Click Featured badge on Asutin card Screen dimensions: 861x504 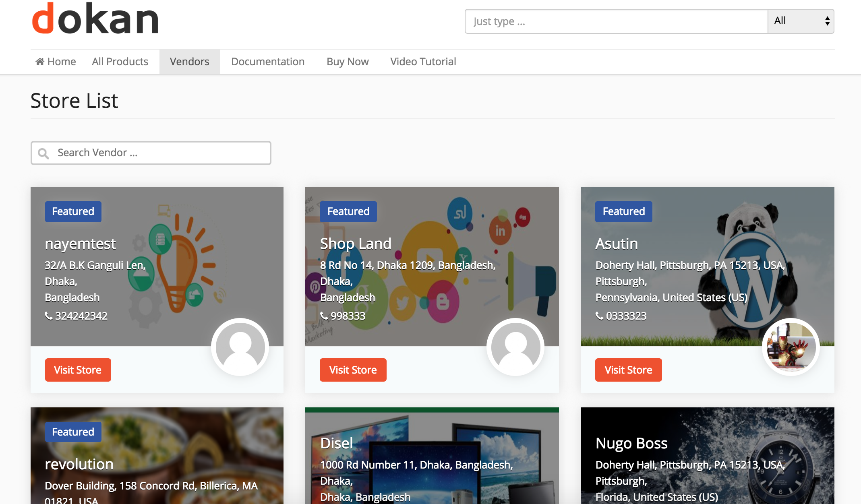624,212
